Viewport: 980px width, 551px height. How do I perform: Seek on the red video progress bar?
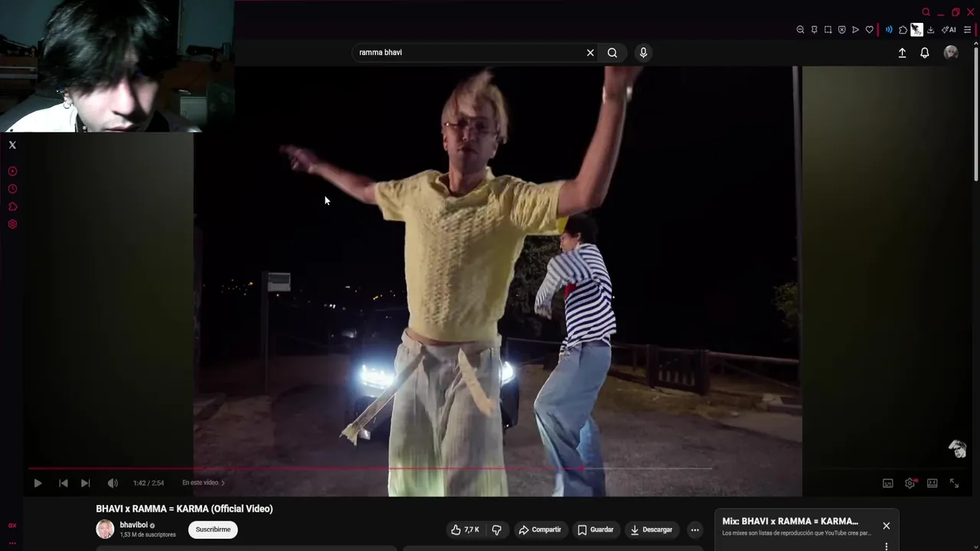(x=371, y=468)
